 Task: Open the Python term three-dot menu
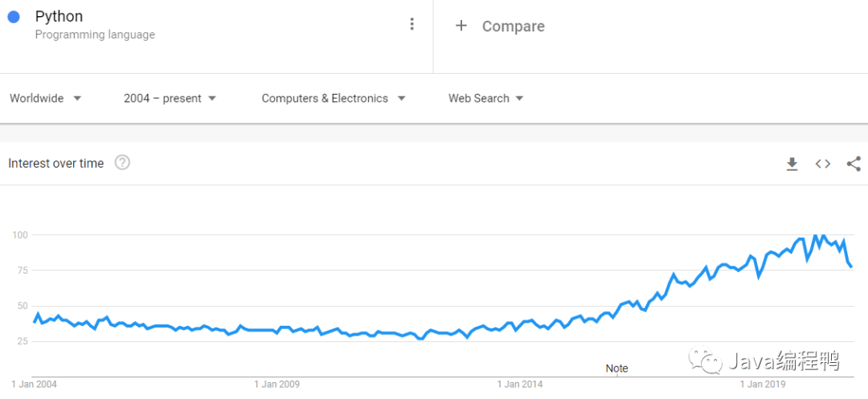click(412, 24)
